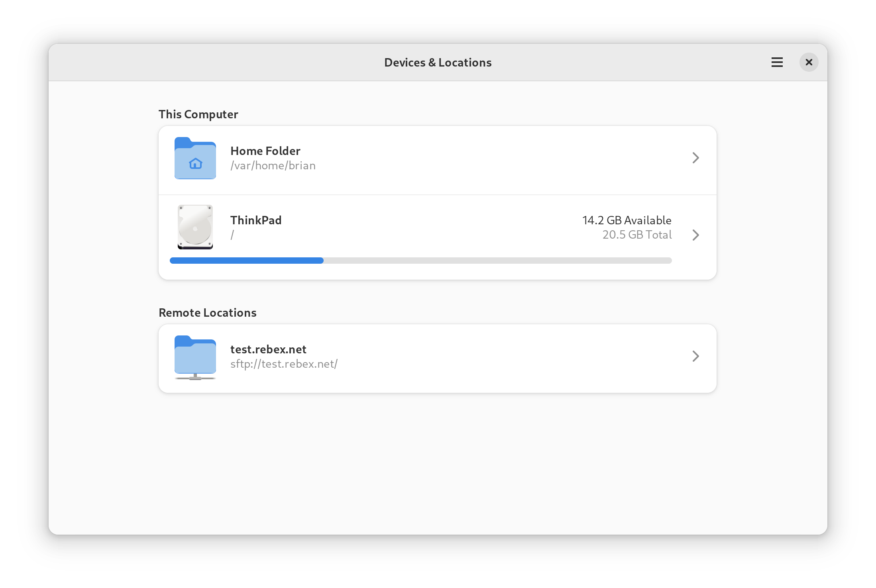876x588 pixels.
Task: Click the This Computer section header
Action: point(198,114)
